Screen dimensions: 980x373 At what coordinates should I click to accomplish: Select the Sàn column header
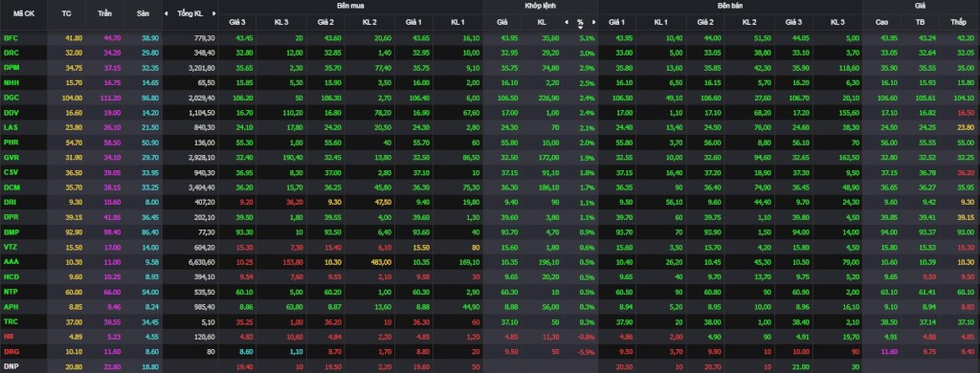point(142,13)
